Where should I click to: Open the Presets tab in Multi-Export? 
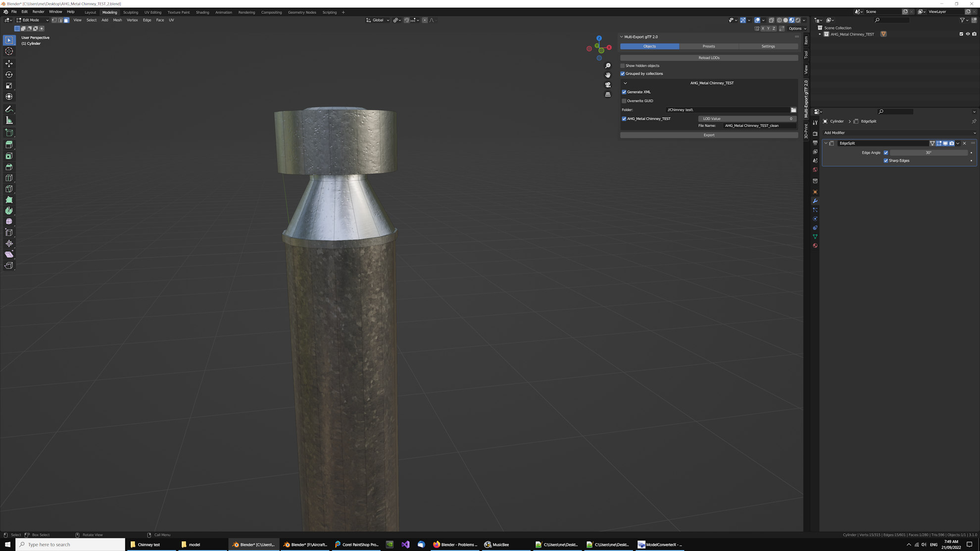coord(709,46)
